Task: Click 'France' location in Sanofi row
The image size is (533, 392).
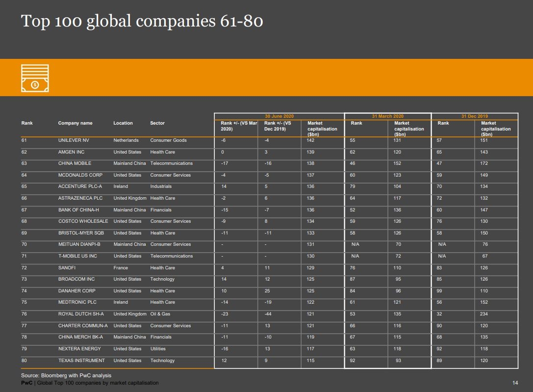Action: 121,268
